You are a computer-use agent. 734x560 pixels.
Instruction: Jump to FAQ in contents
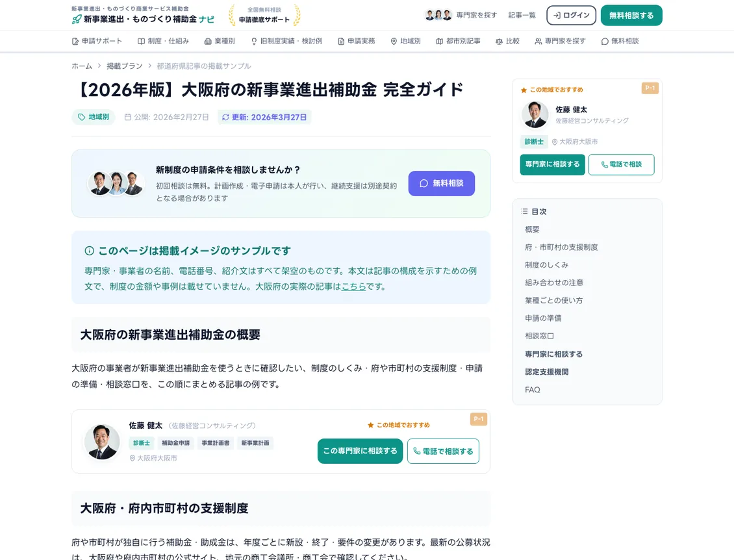[532, 390]
